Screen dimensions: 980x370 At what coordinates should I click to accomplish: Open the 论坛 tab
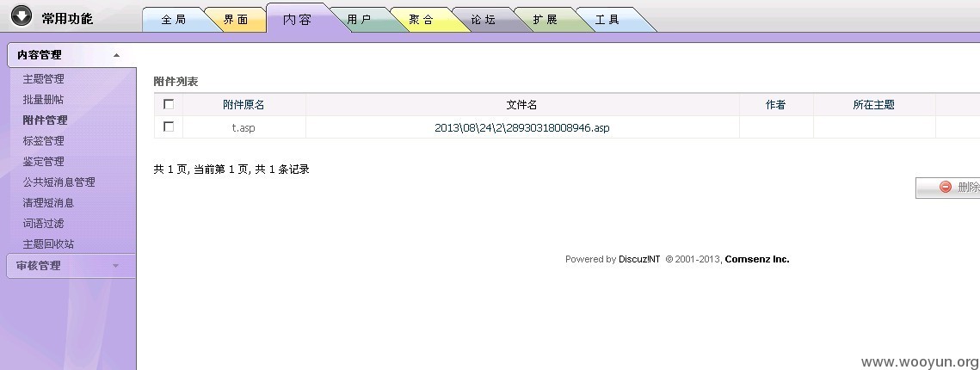tap(484, 20)
